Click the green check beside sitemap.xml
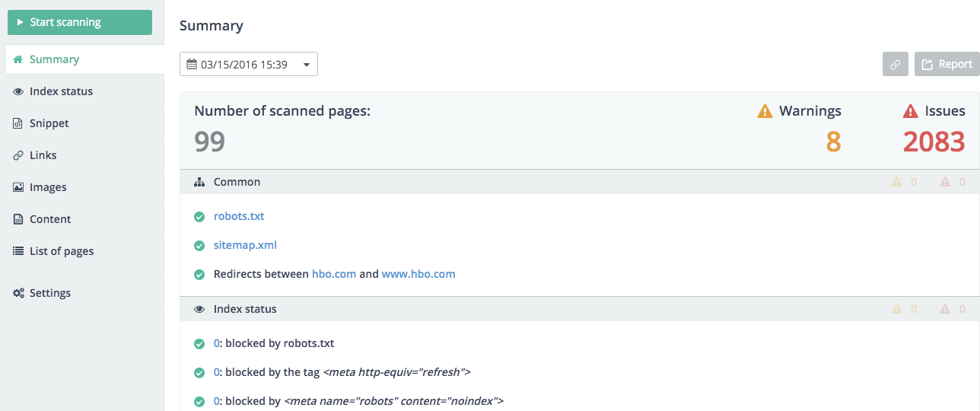This screenshot has height=411, width=980. [199, 246]
